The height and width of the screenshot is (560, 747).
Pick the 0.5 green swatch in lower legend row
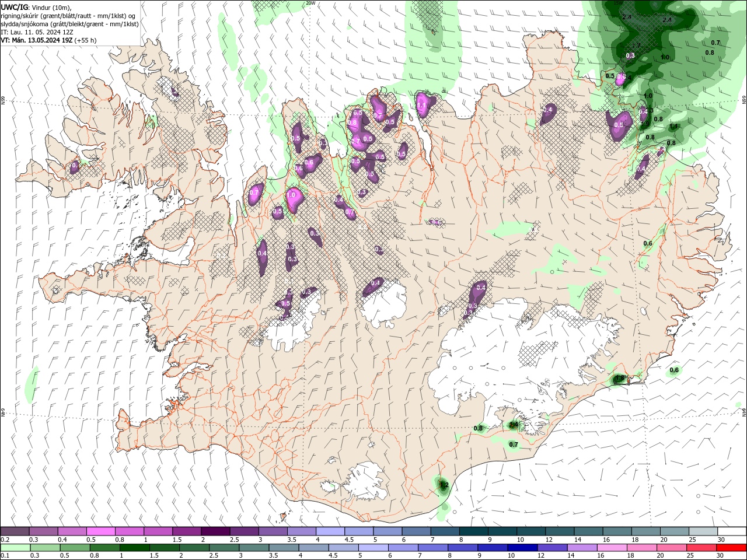tap(75, 548)
